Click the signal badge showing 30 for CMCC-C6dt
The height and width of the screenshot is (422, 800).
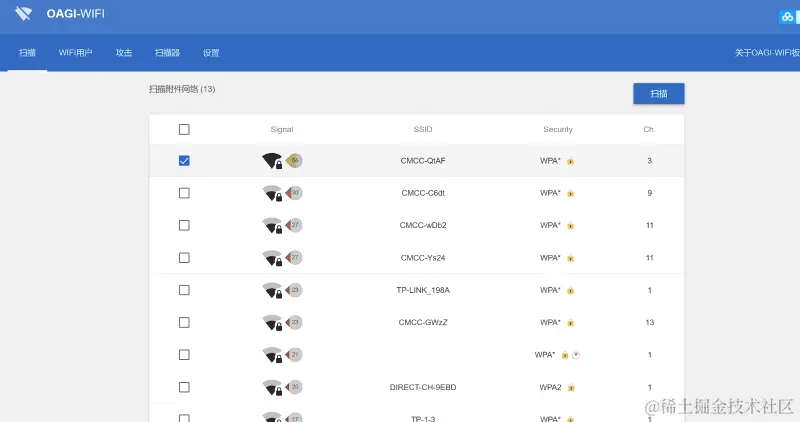(x=294, y=193)
